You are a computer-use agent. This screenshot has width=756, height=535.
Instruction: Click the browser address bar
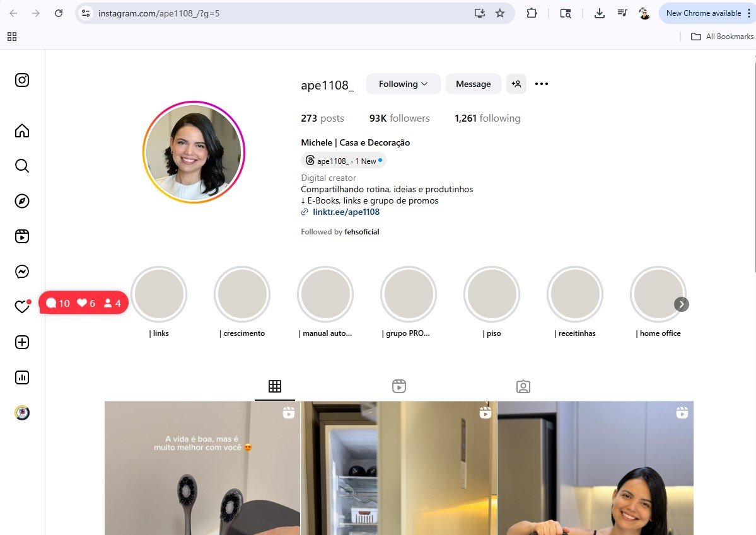(x=277, y=13)
